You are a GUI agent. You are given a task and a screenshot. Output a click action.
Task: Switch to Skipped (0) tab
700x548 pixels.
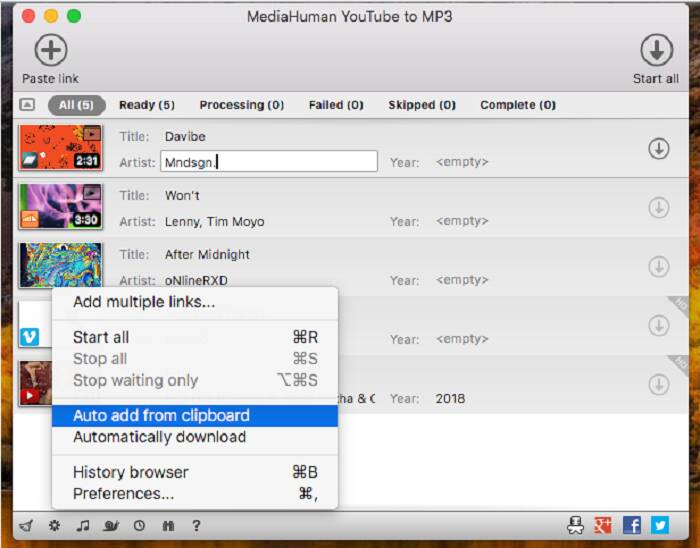[x=422, y=105]
